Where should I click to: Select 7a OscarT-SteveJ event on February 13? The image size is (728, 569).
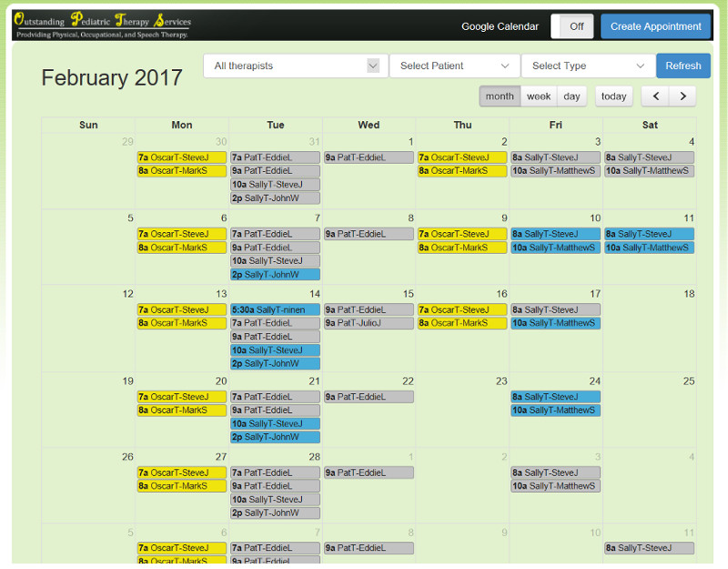point(181,310)
